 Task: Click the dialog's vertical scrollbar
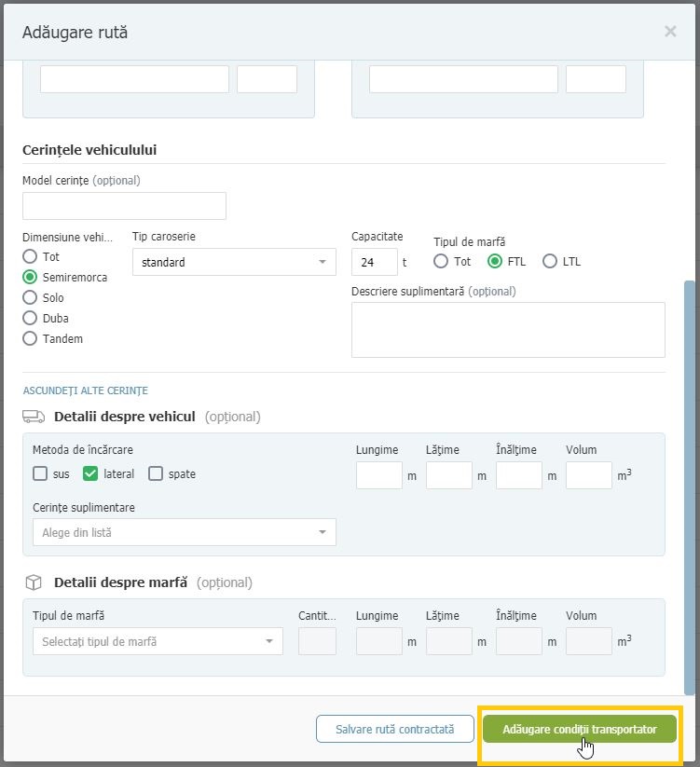tap(689, 487)
